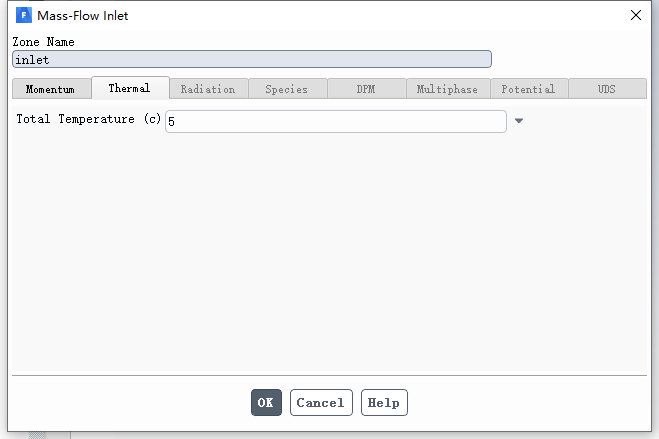Click the Zone Name label
The height and width of the screenshot is (439, 659).
pyautogui.click(x=43, y=42)
